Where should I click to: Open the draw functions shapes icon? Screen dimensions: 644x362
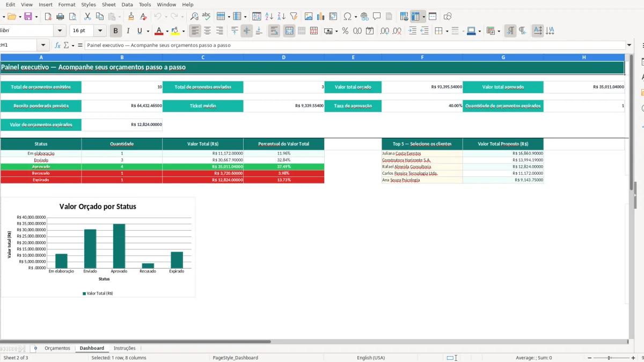(448, 17)
